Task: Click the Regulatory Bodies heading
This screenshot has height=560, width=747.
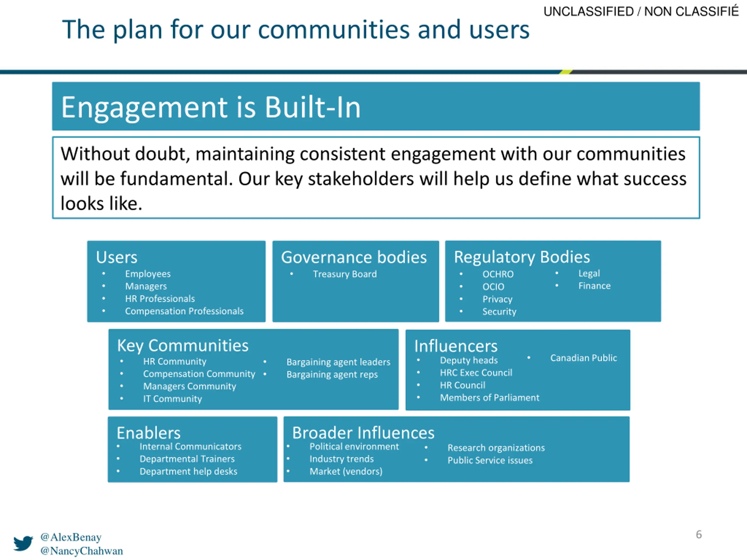Action: [522, 257]
